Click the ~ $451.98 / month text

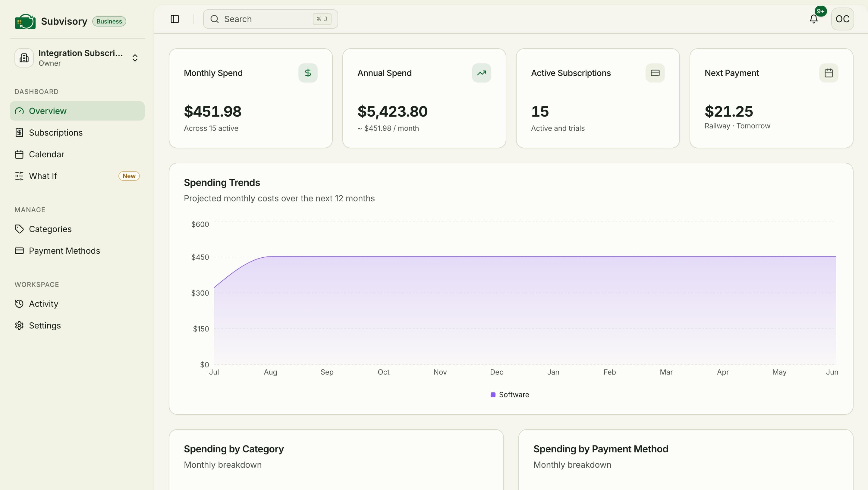388,128
